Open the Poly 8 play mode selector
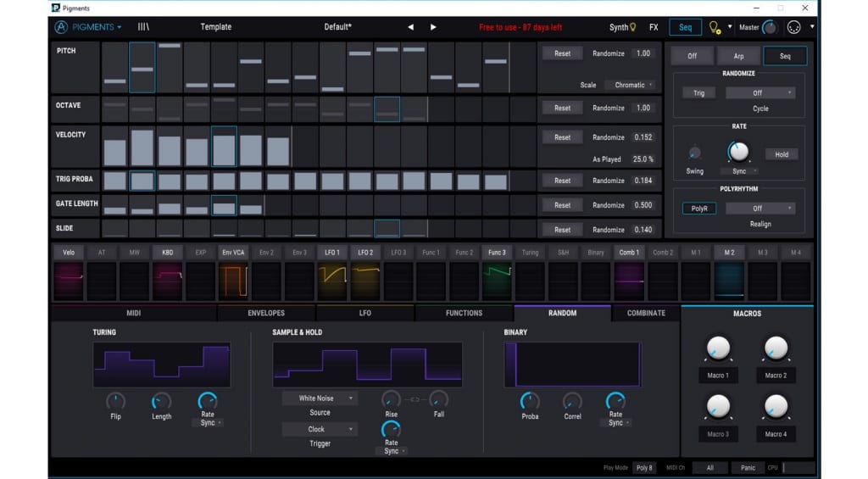 tap(644, 468)
